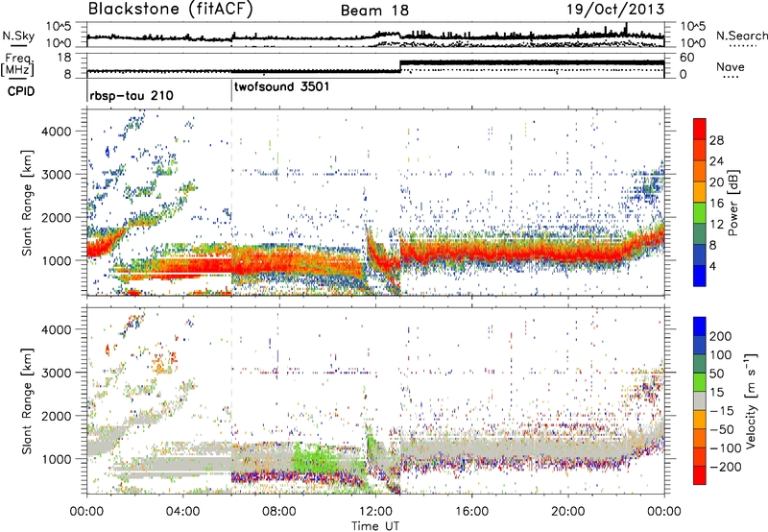Click the '200' velocity colorbar tick
The width and height of the screenshot is (768, 532).
pyautogui.click(x=721, y=336)
